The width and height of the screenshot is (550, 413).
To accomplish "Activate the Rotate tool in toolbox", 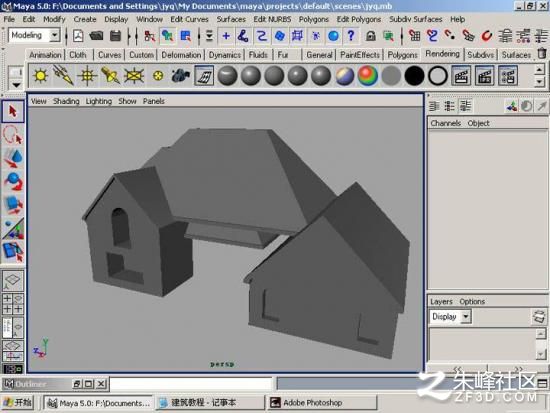I will pyautogui.click(x=13, y=181).
